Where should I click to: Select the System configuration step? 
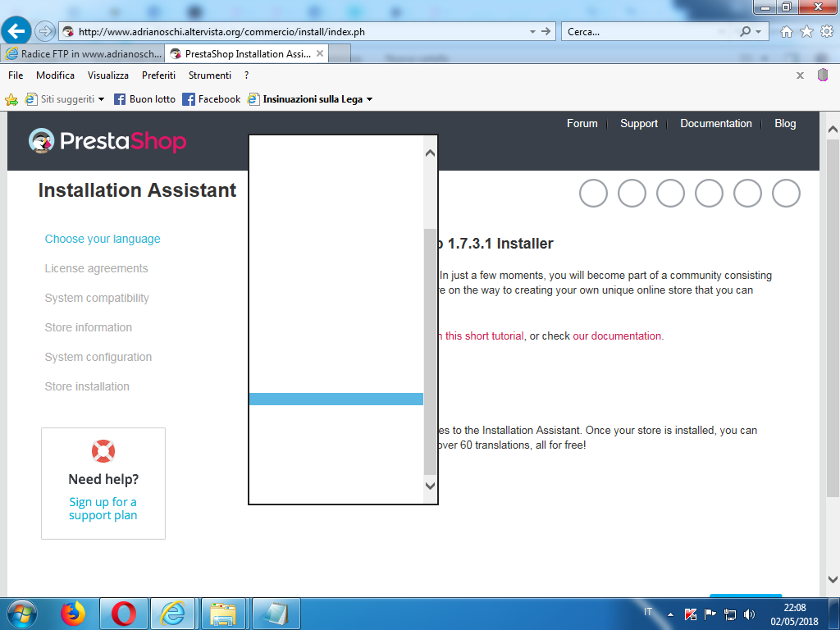[x=98, y=357]
